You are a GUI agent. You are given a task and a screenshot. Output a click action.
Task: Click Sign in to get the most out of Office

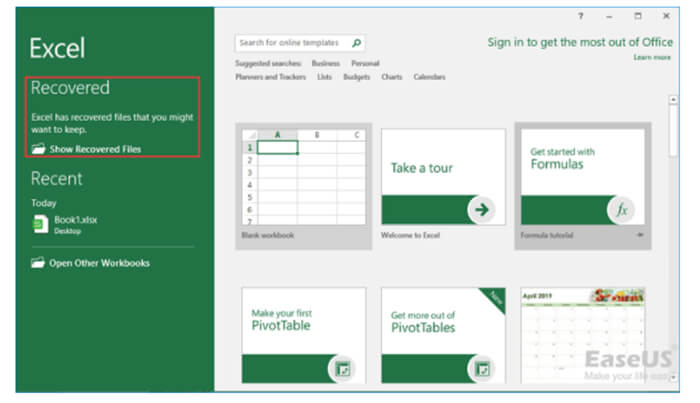click(580, 42)
